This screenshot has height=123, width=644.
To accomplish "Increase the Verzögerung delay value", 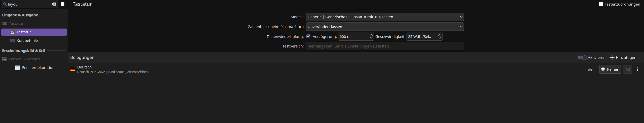I will coord(371,35).
